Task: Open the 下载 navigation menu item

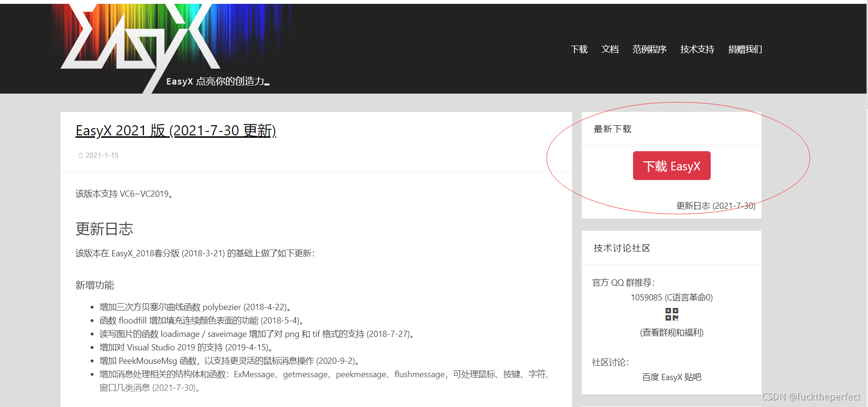Action: tap(579, 49)
